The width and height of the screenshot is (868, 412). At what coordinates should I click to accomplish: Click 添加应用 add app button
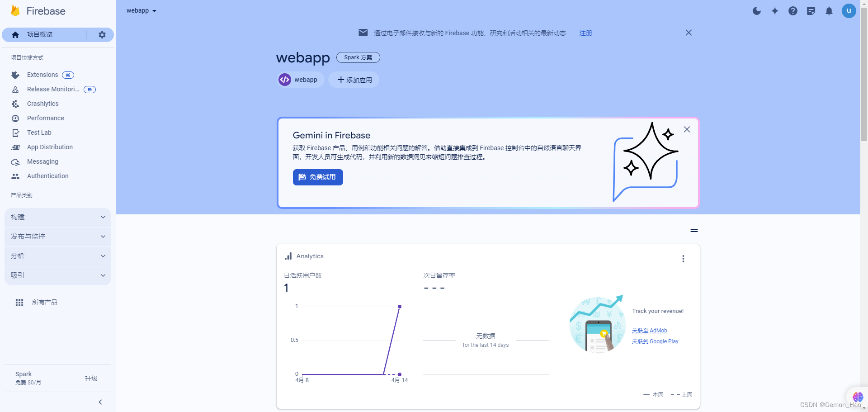coord(354,80)
